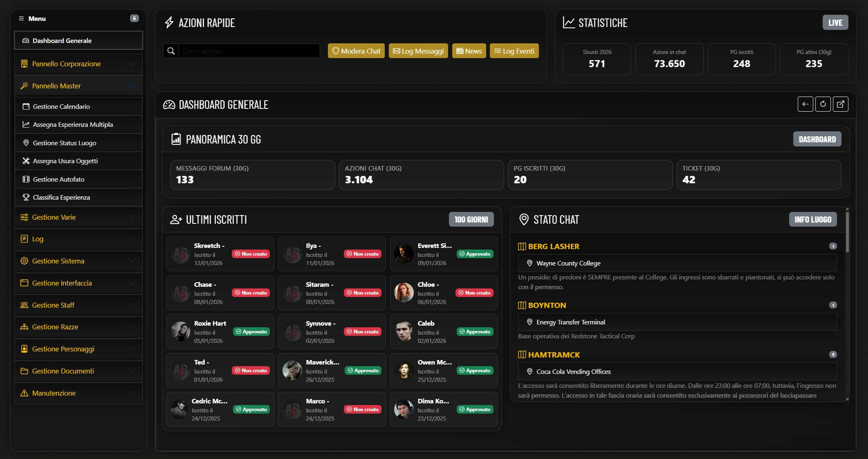
Task: Click the Ultimi Iscritti user-plus icon
Action: [176, 220]
